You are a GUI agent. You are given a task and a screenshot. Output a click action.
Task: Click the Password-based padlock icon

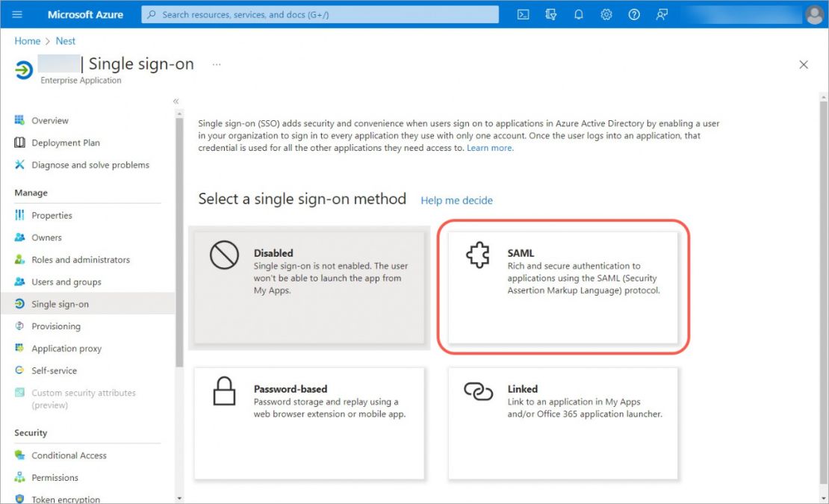point(224,391)
